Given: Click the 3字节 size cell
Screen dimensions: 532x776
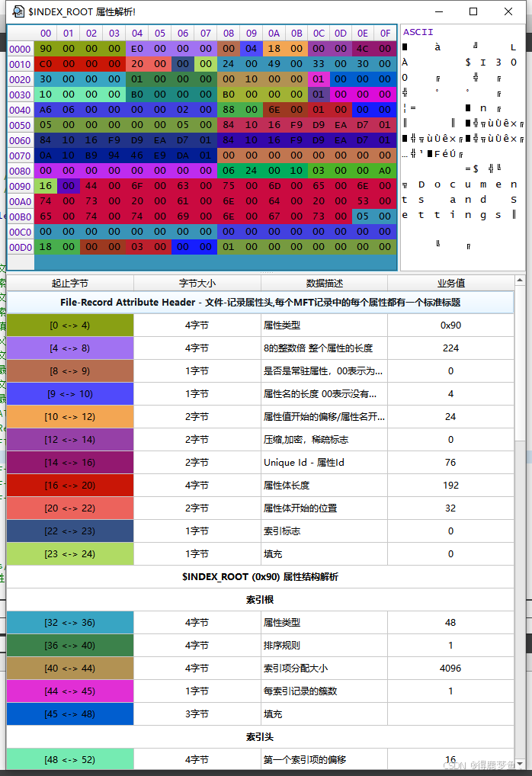Looking at the screenshot, I should click(x=197, y=714).
